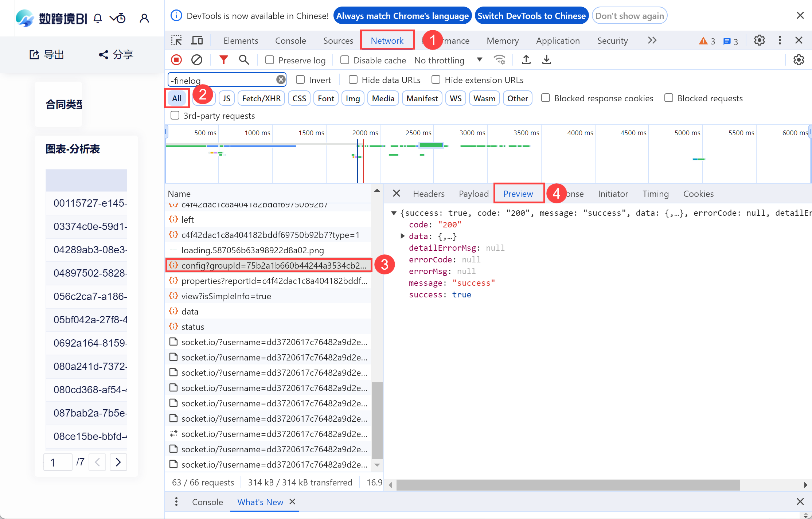Open the Headers tab
The height and width of the screenshot is (519, 812).
(429, 194)
